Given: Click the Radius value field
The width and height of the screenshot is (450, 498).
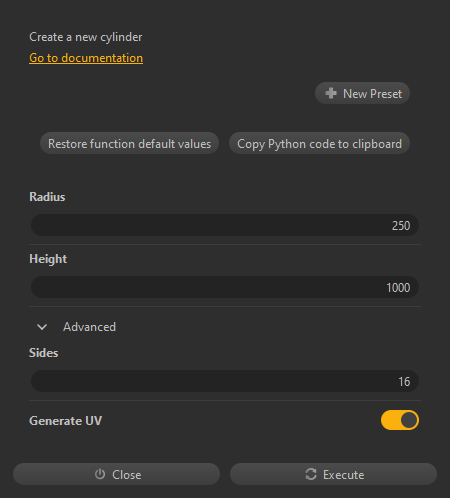Looking at the screenshot, I should click(225, 225).
